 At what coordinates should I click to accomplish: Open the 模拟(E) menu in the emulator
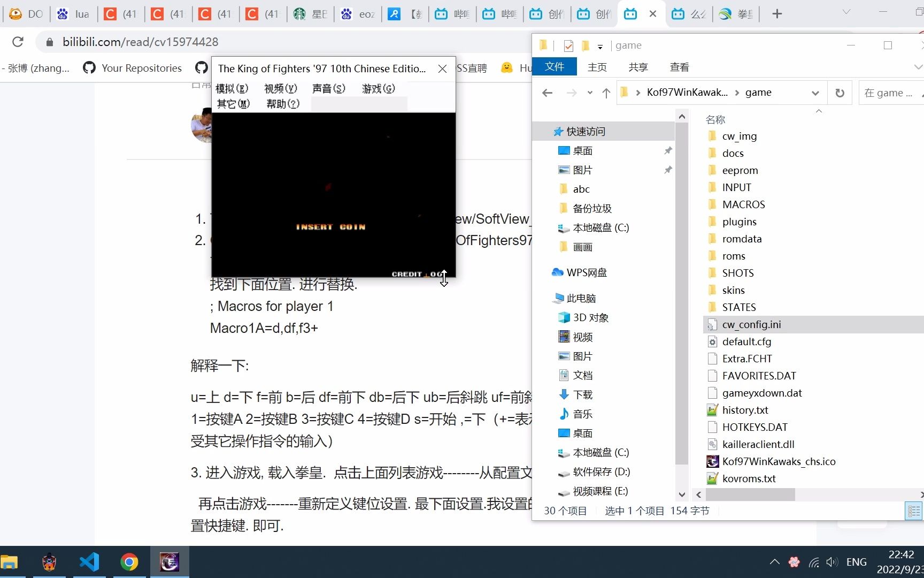[232, 88]
